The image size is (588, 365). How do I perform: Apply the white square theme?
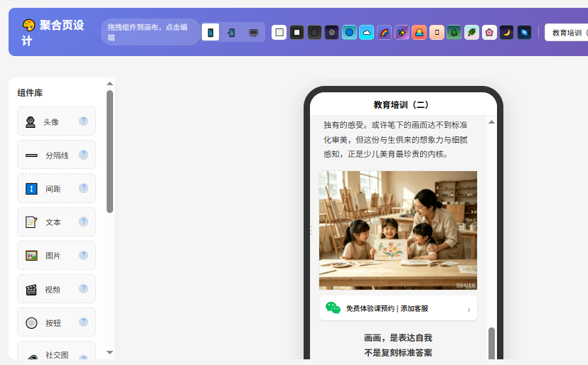(279, 33)
